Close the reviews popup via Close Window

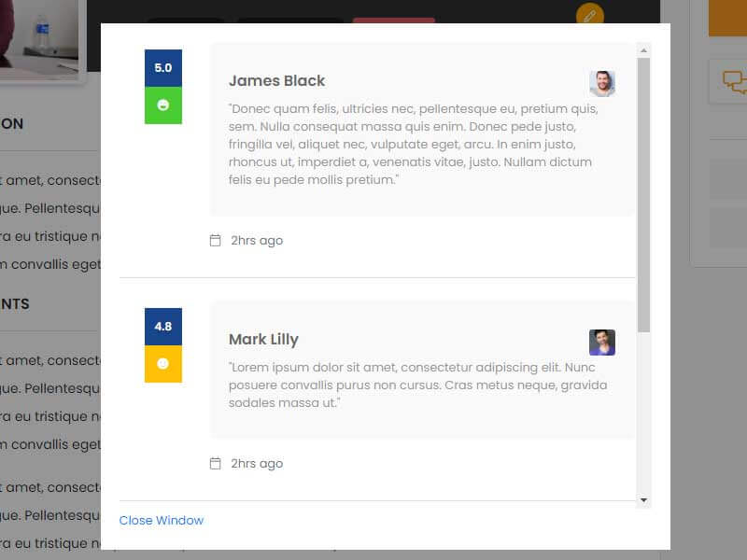tap(162, 521)
